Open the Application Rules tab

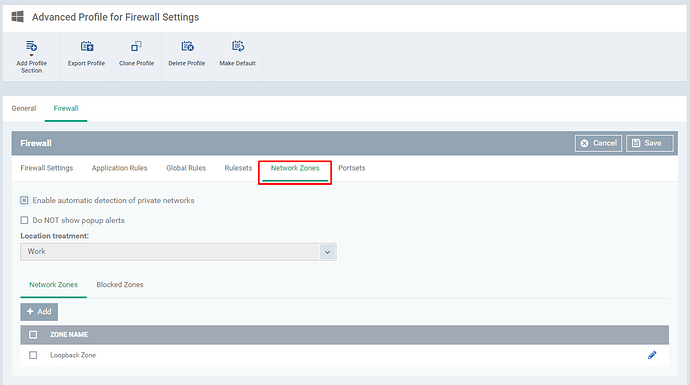[119, 168]
